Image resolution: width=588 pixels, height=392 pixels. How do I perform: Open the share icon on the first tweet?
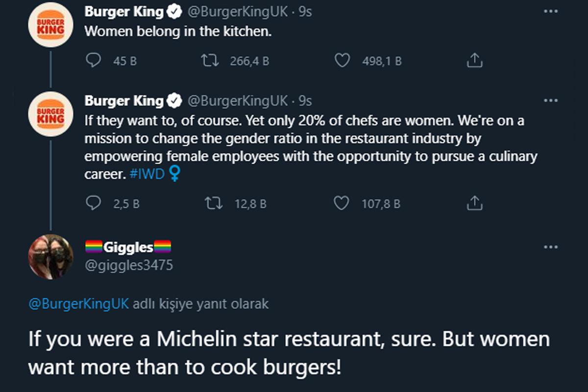pyautogui.click(x=473, y=61)
